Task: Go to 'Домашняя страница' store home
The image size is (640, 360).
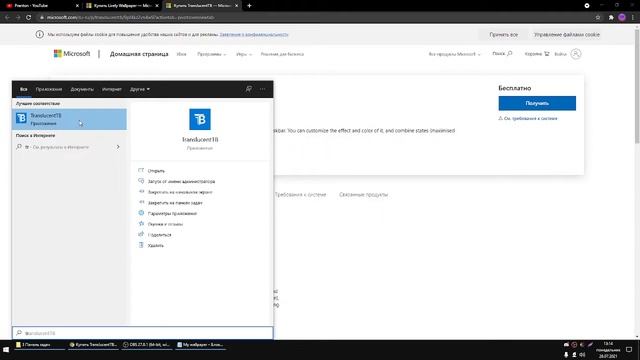Action: [139, 54]
